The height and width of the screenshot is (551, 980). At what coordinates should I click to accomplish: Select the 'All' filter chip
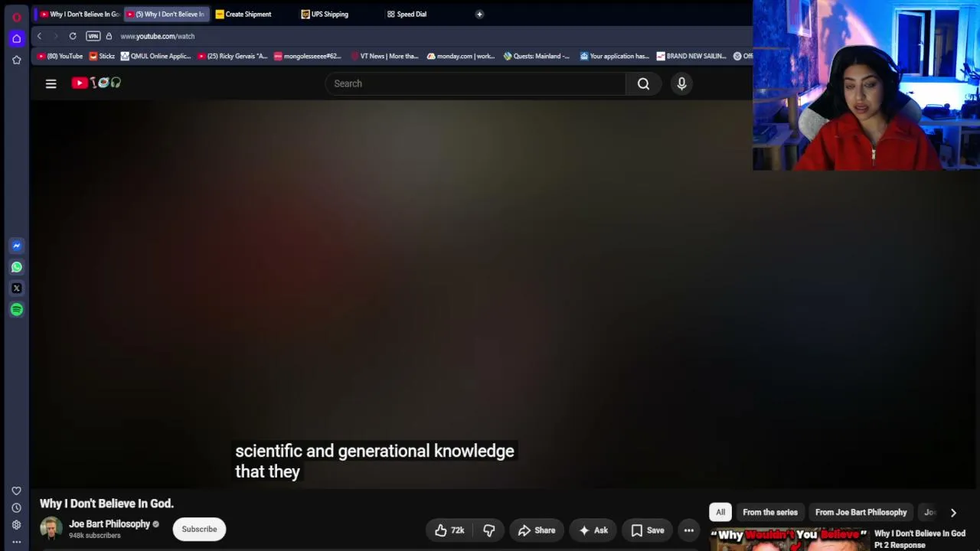[x=720, y=512]
